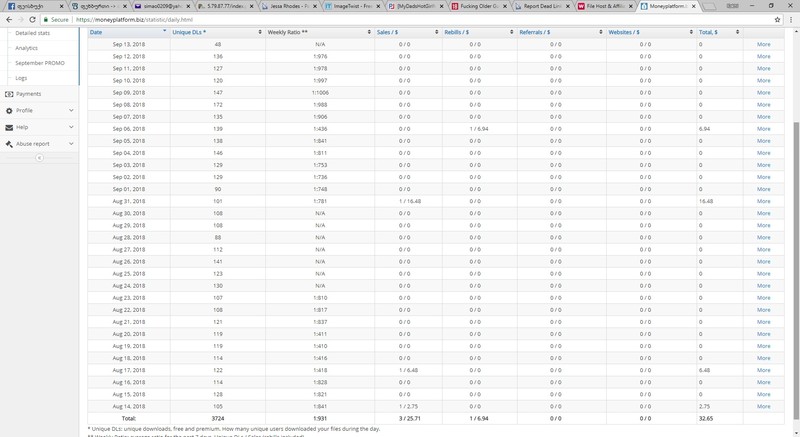Viewport: 800px width, 437px height.
Task: Click More link for Sep 13, 2018
Action: (x=763, y=44)
